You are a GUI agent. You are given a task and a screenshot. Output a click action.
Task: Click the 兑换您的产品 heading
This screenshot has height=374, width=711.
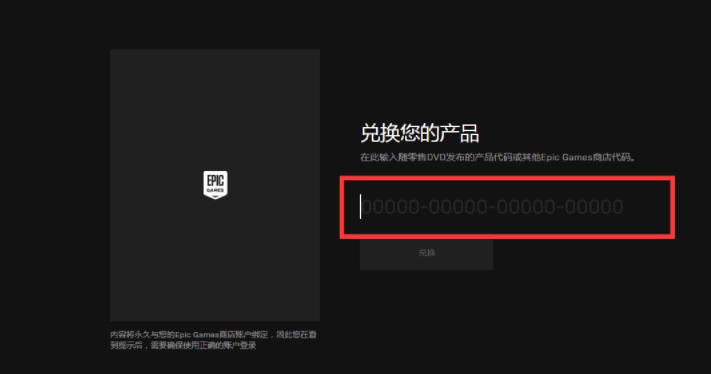point(420,133)
